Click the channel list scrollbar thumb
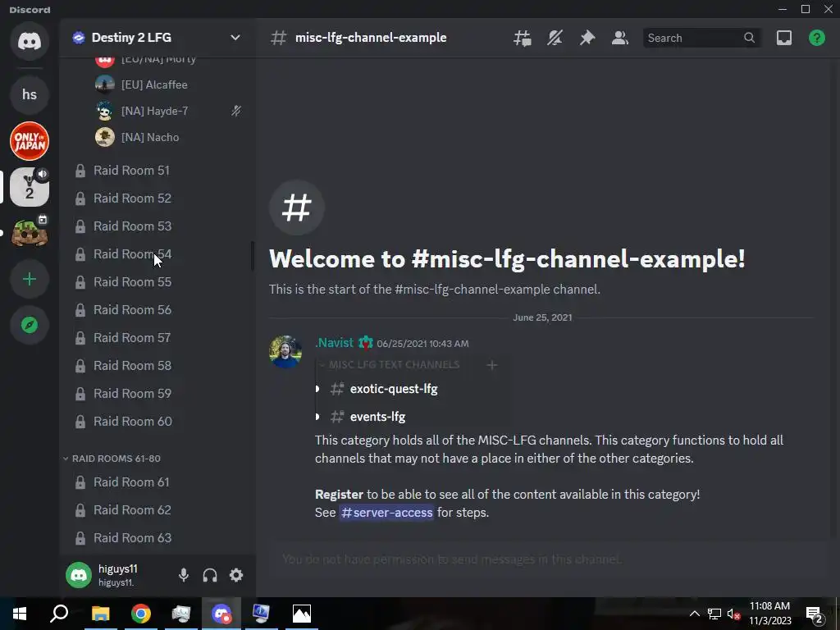Viewport: 840px width, 630px height. pyautogui.click(x=253, y=256)
